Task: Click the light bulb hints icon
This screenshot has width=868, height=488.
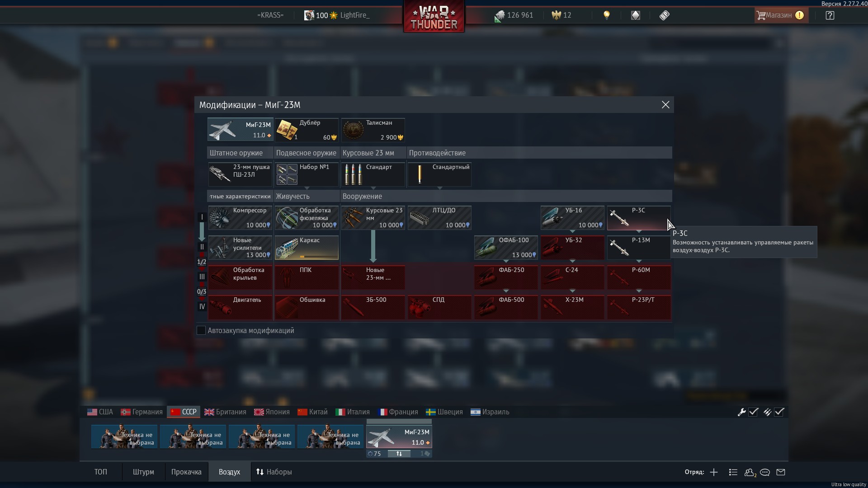Action: click(x=607, y=15)
